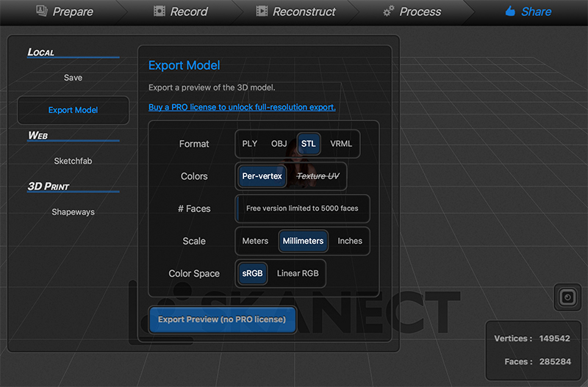This screenshot has width=588, height=387.
Task: Click the Vertices count 149542
Action: click(x=555, y=339)
